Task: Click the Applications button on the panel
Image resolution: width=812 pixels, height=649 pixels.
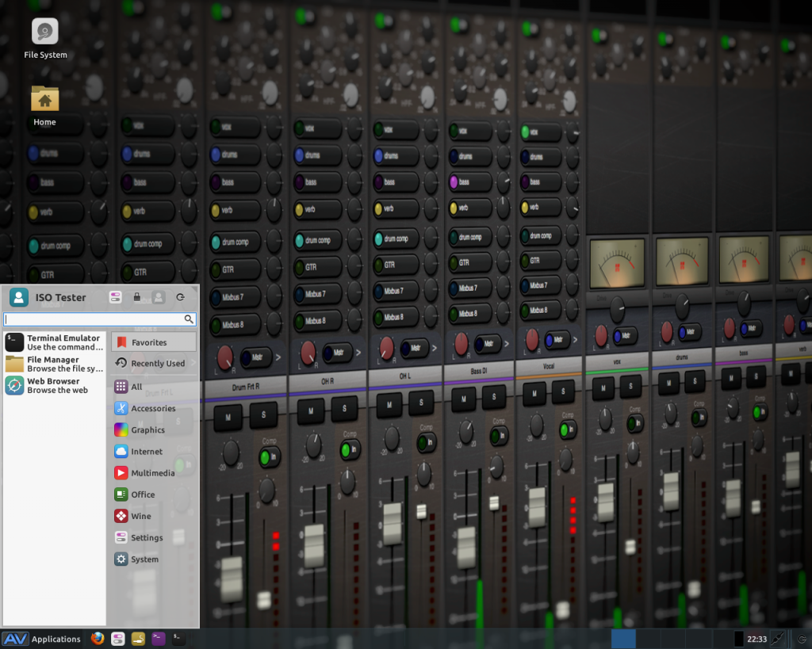Action: pos(42,639)
